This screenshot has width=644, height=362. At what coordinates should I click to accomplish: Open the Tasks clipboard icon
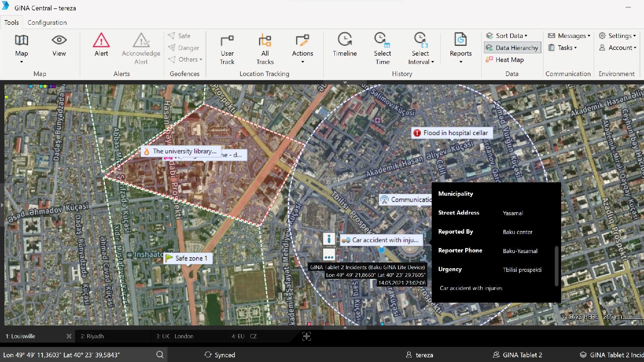(x=551, y=48)
